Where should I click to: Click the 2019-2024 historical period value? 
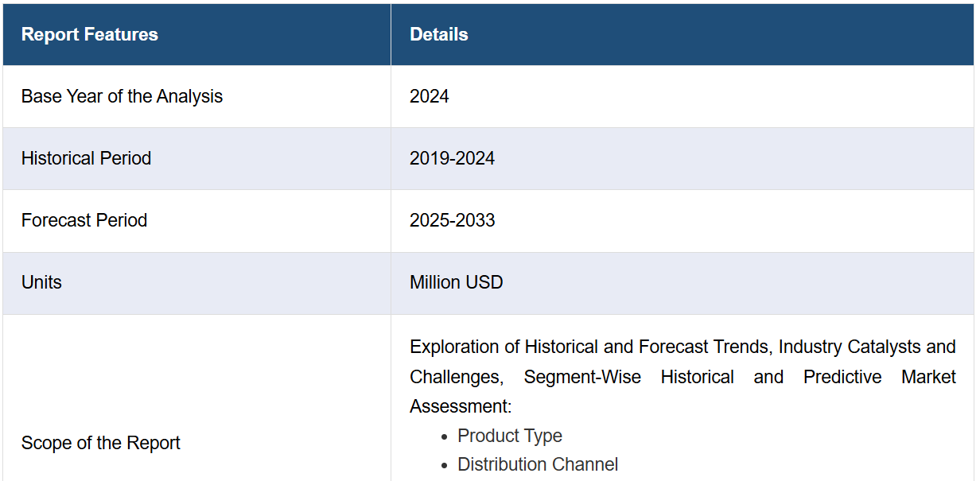(452, 158)
